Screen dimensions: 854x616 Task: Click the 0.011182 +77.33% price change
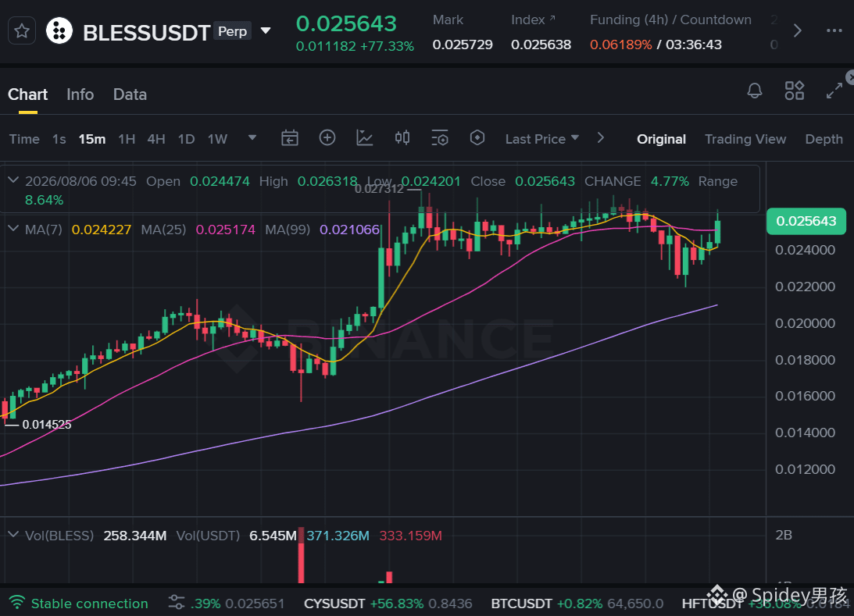[x=355, y=46]
